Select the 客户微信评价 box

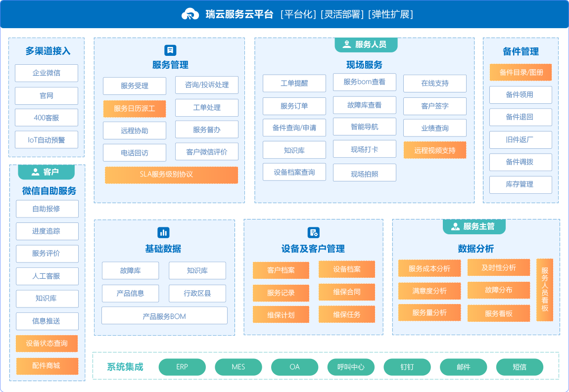point(207,152)
